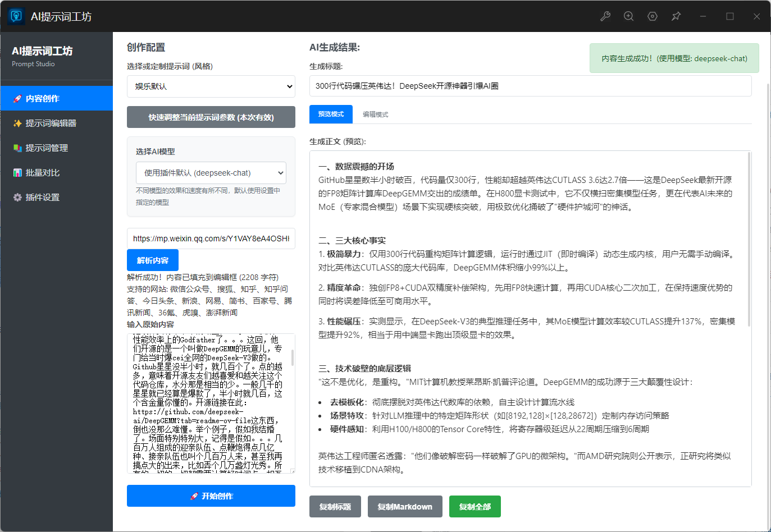Open 内容创作 in the sidebar
The width and height of the screenshot is (771, 532).
click(x=56, y=98)
